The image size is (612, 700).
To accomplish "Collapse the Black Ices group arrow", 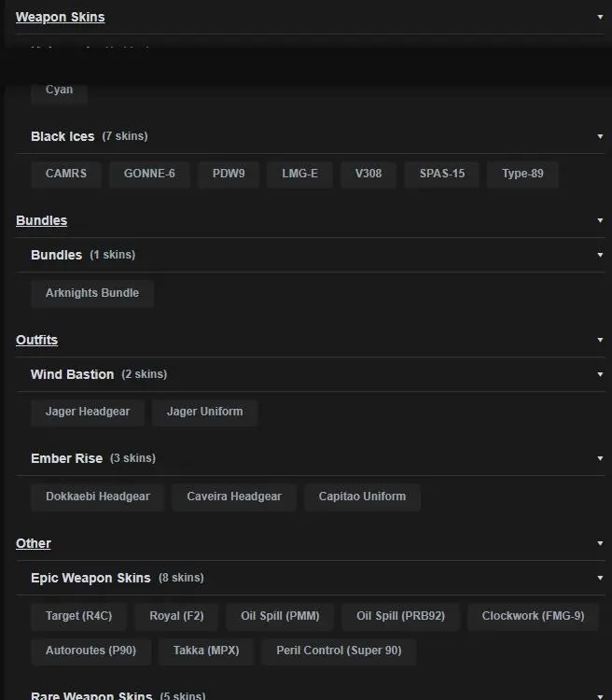I will (x=600, y=136).
